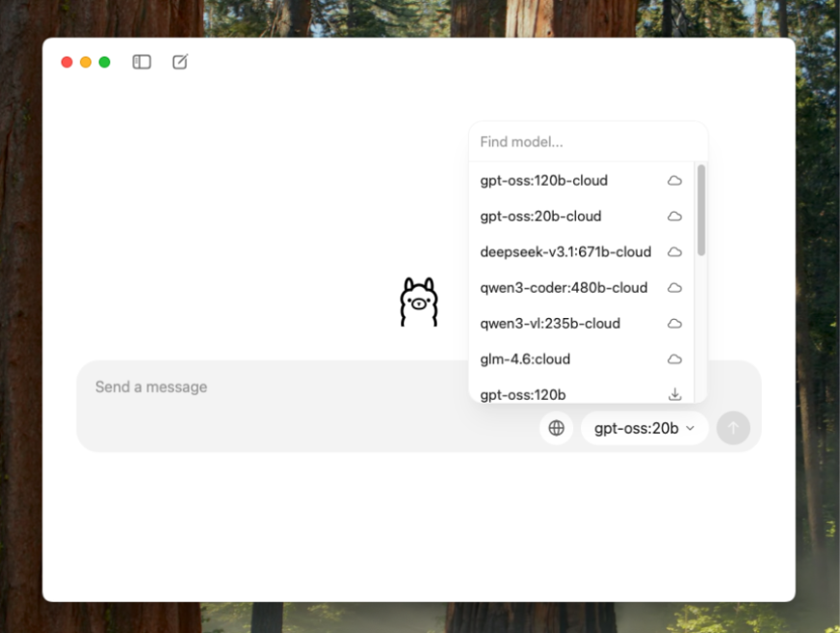Toggle the web search globe button
The width and height of the screenshot is (840, 633).
(556, 428)
